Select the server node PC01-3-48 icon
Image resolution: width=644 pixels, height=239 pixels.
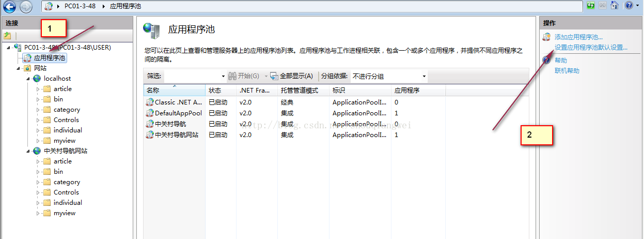pos(18,47)
